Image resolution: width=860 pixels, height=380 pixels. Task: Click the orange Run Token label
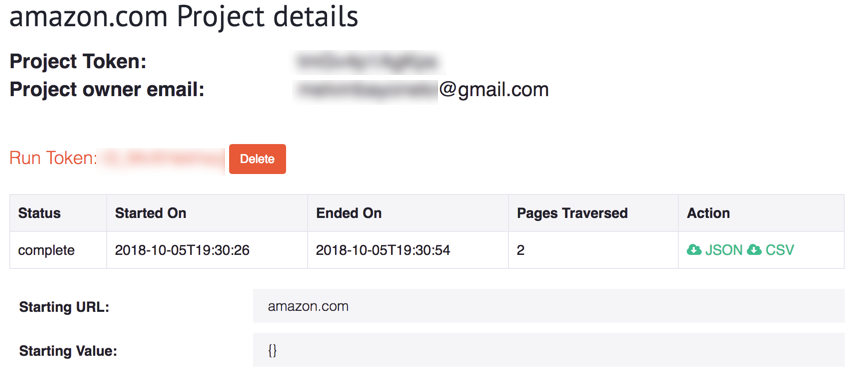pos(53,158)
